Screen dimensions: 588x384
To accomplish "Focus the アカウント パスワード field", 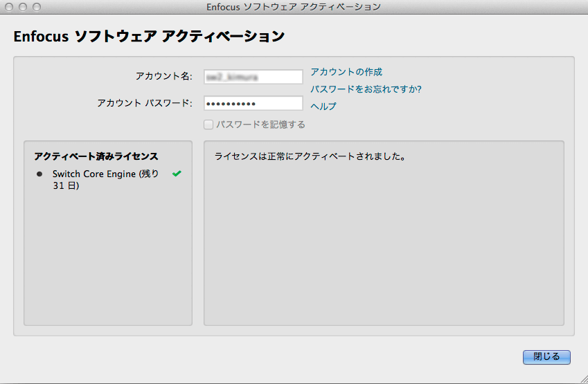I will 253,103.
